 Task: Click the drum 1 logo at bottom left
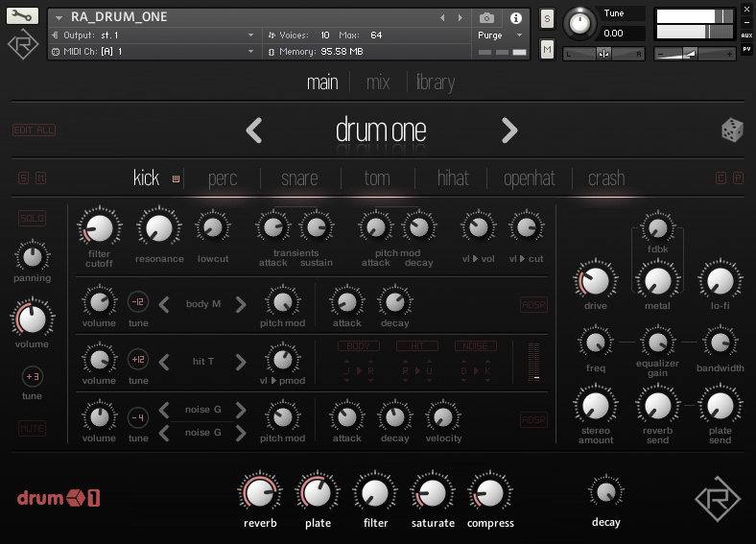tap(59, 498)
